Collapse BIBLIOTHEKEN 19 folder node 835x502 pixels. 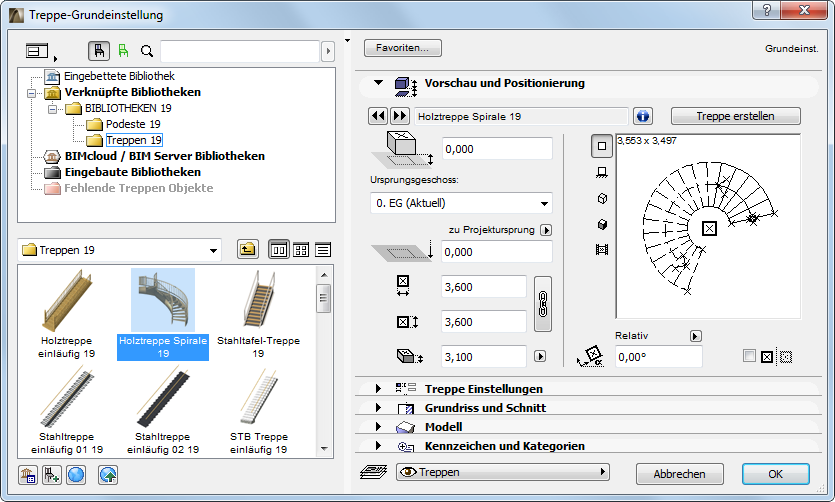point(52,109)
